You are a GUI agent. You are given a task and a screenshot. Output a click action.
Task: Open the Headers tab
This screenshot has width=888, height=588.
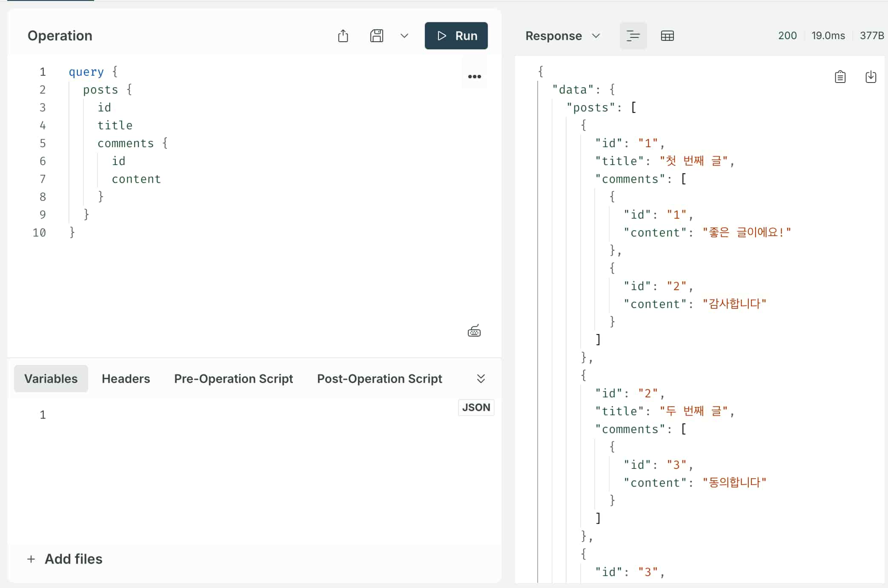click(126, 379)
